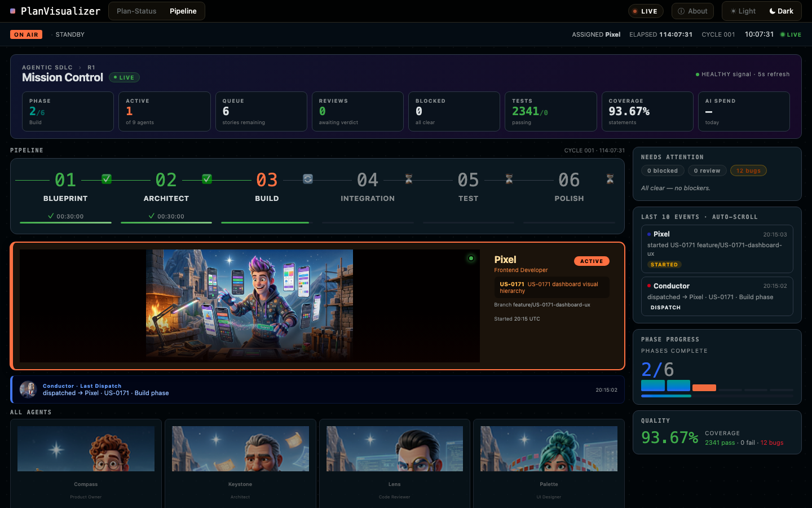Switch to Light theme
The width and height of the screenshot is (812, 508).
point(743,11)
